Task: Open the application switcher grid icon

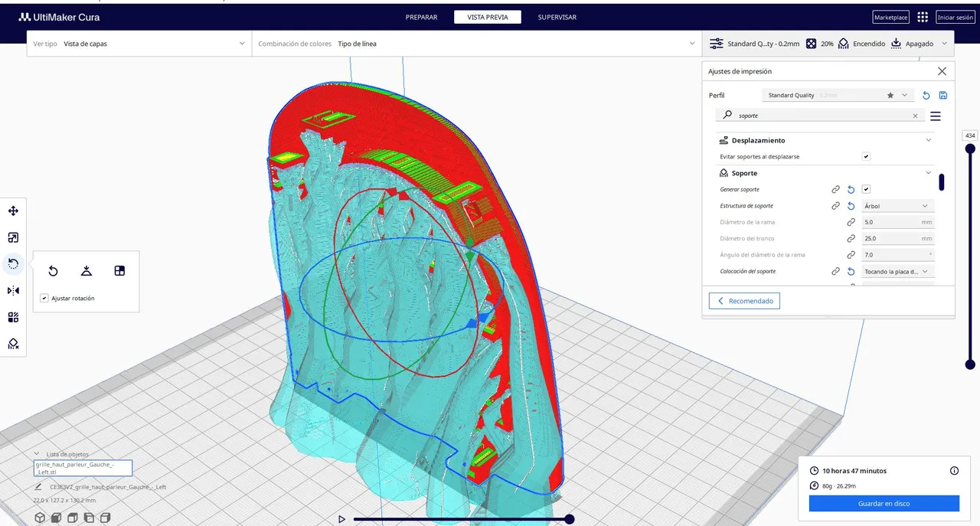Action: pyautogui.click(x=923, y=17)
